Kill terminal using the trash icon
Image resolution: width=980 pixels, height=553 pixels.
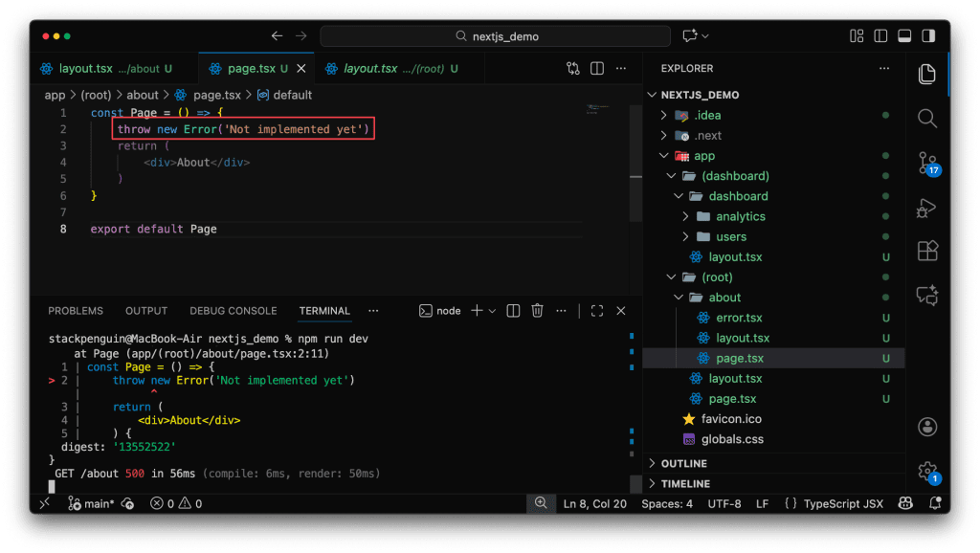click(537, 311)
